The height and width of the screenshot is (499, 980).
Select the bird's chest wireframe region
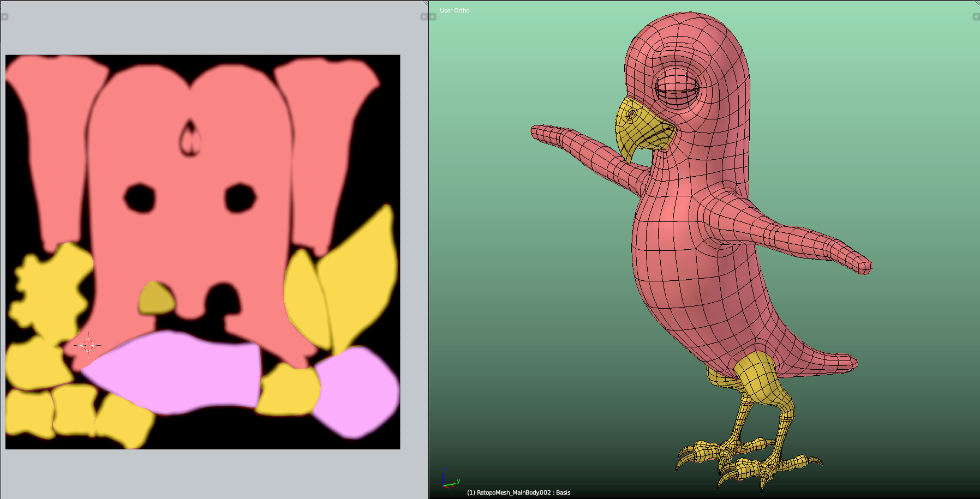coord(671,262)
